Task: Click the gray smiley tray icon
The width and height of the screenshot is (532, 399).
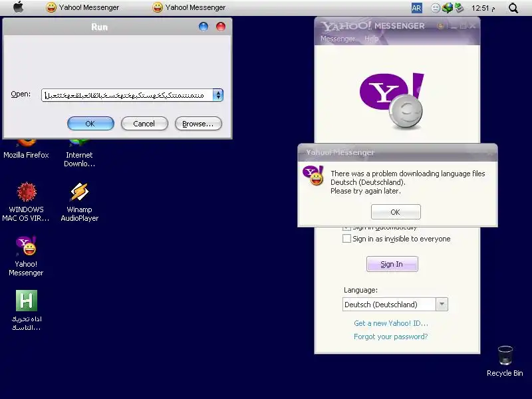Action: [x=436, y=8]
